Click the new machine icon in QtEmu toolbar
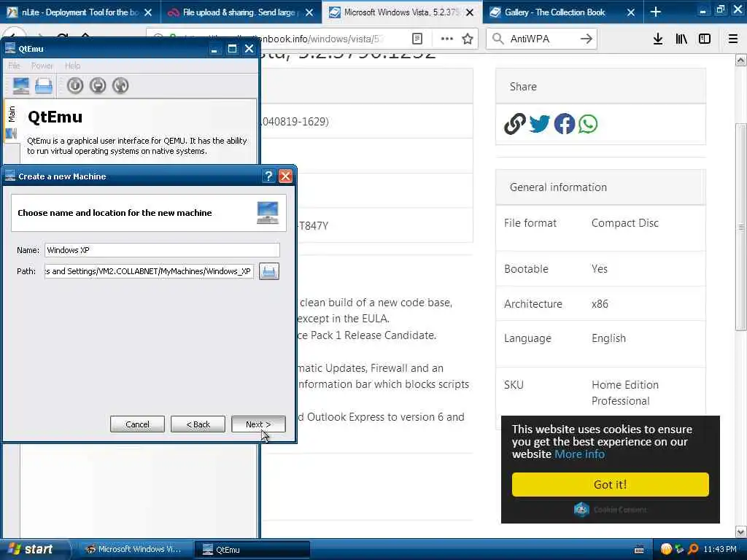Image resolution: width=747 pixels, height=560 pixels. click(x=20, y=86)
